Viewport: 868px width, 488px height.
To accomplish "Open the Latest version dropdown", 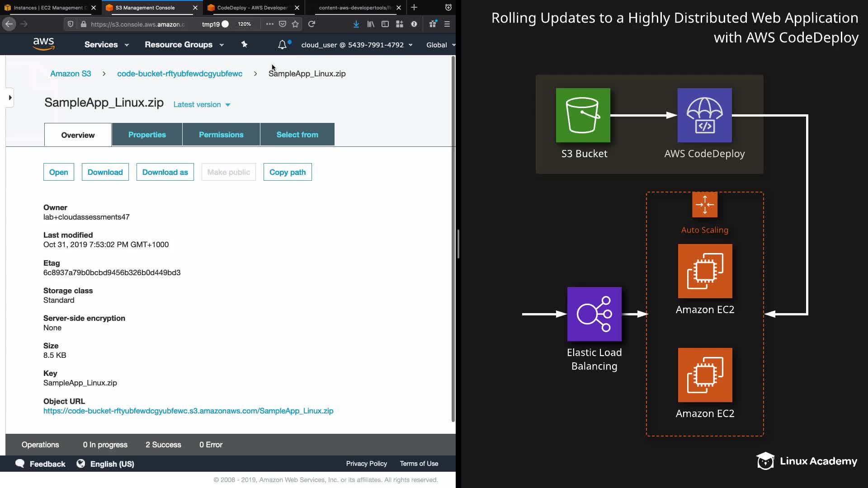I will coord(202,104).
